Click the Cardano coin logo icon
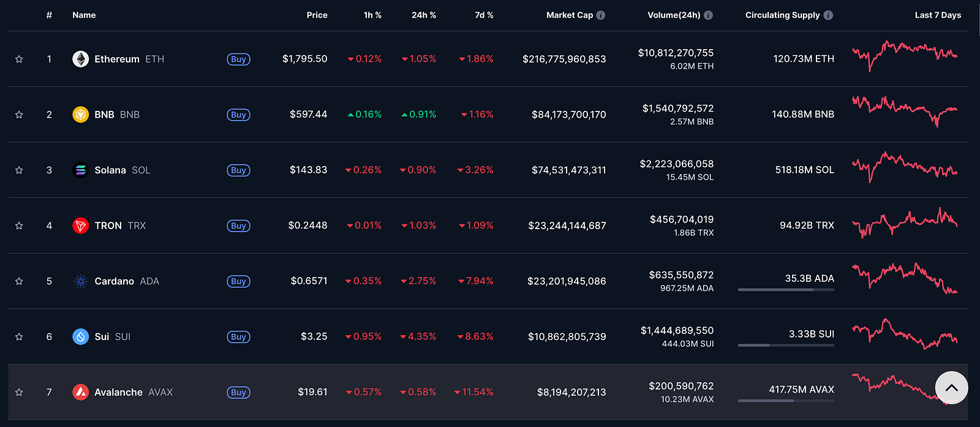 [81, 281]
